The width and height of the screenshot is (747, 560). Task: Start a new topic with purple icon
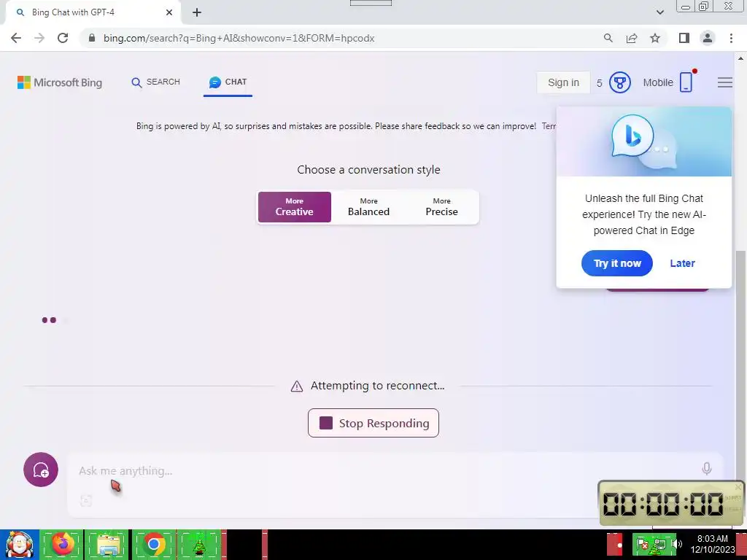(x=41, y=470)
